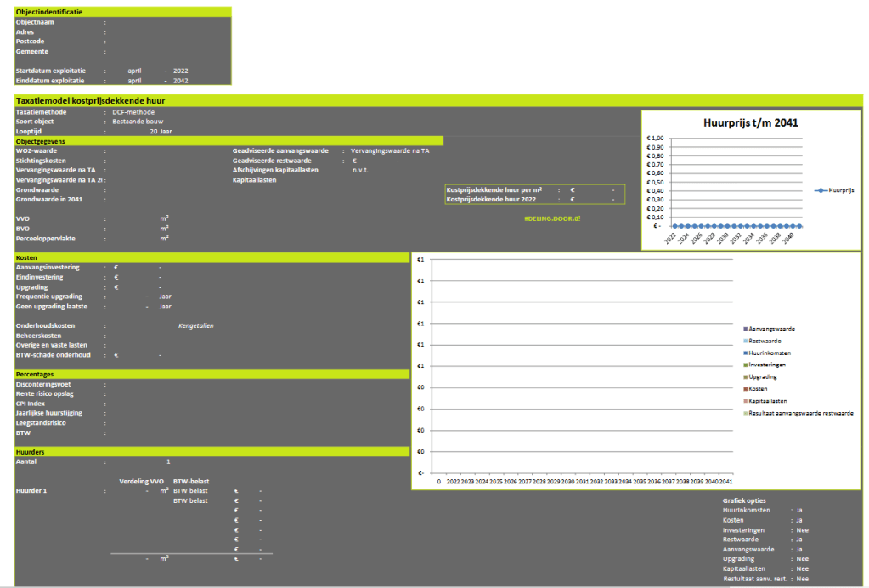
Task: Click the Resultaat aanvangswaarde restwaarde legend entry
Action: pos(800,413)
